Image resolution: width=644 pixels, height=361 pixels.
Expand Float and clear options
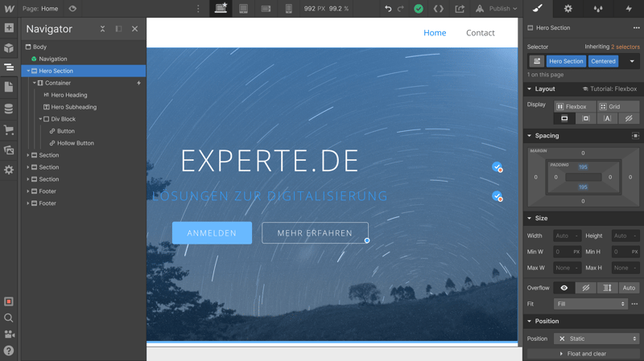(x=583, y=354)
